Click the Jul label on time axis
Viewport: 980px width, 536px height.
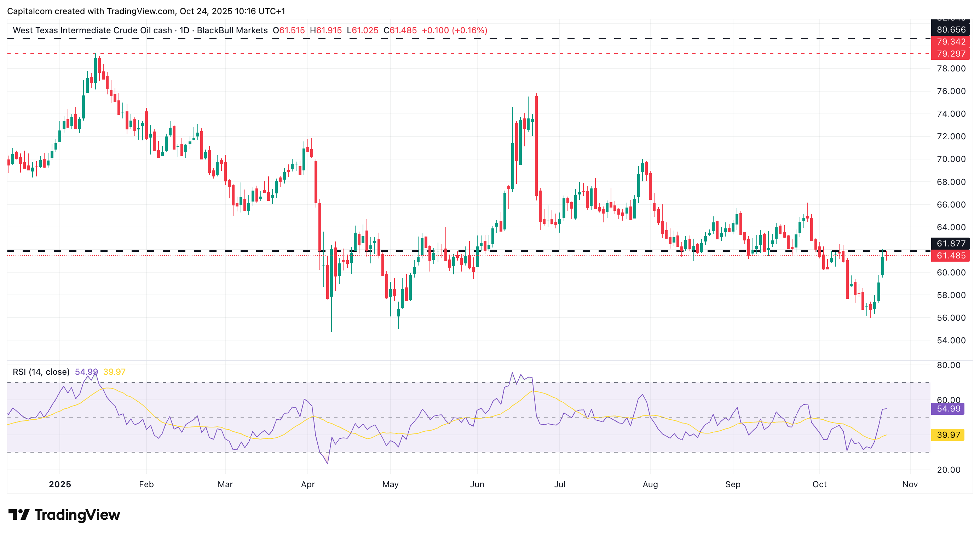[x=560, y=484]
